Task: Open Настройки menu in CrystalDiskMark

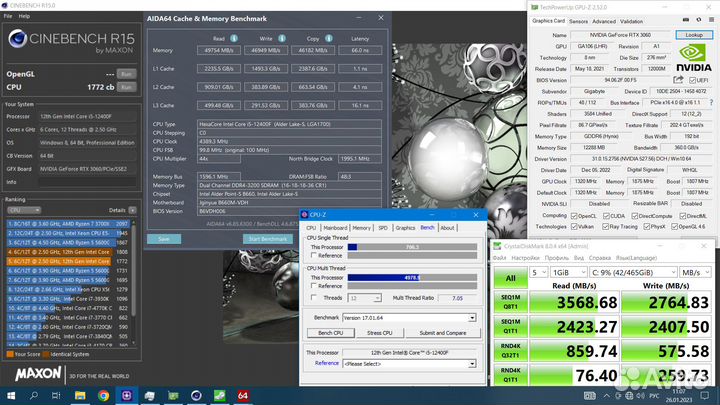Action: [525, 258]
